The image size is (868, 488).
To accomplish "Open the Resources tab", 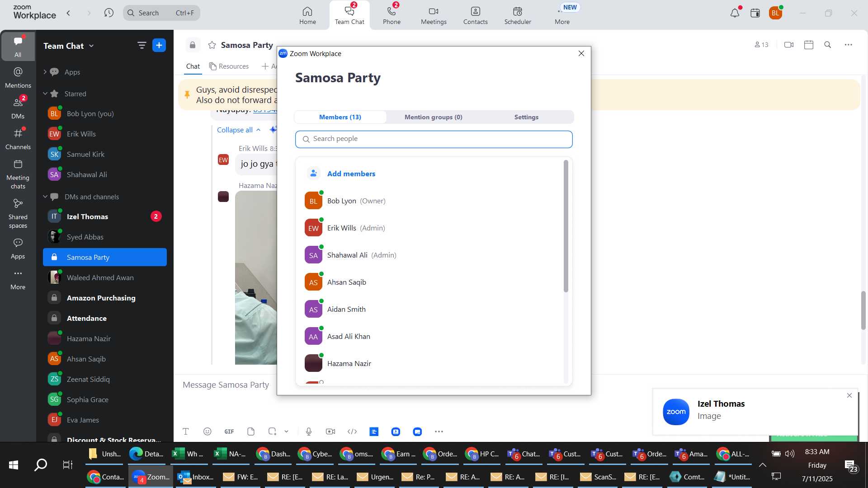I will (x=229, y=66).
